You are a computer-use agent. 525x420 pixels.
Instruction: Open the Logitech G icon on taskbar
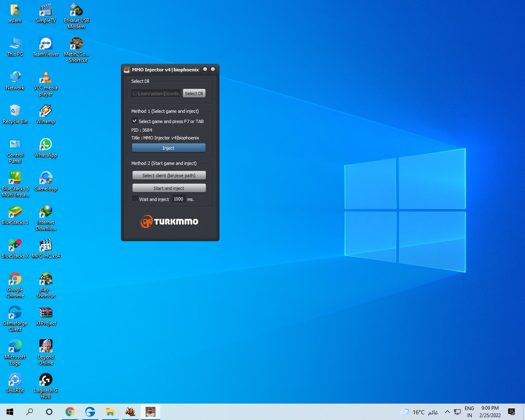(x=90, y=412)
